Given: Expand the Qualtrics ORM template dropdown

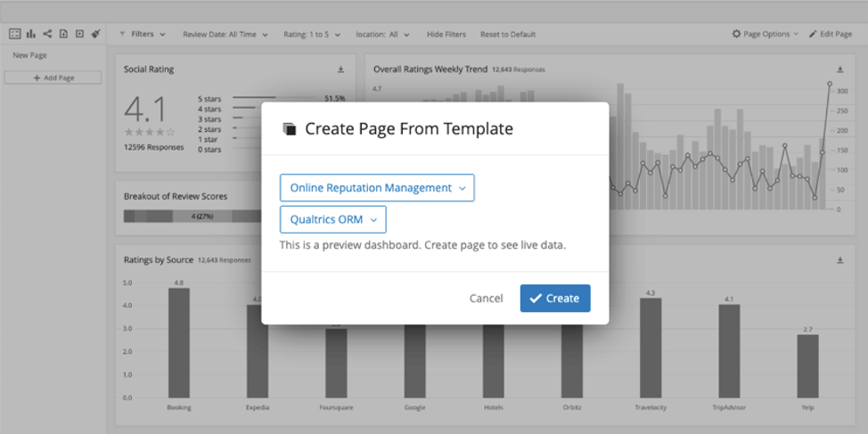Looking at the screenshot, I should pos(332,219).
